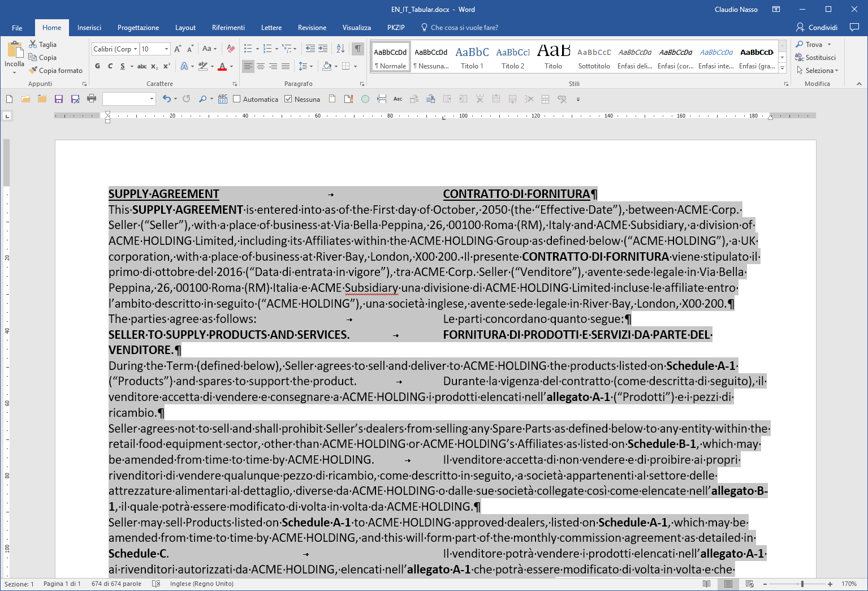Click the text highlight color button
Image resolution: width=868 pixels, height=591 pixels.
coord(203,66)
